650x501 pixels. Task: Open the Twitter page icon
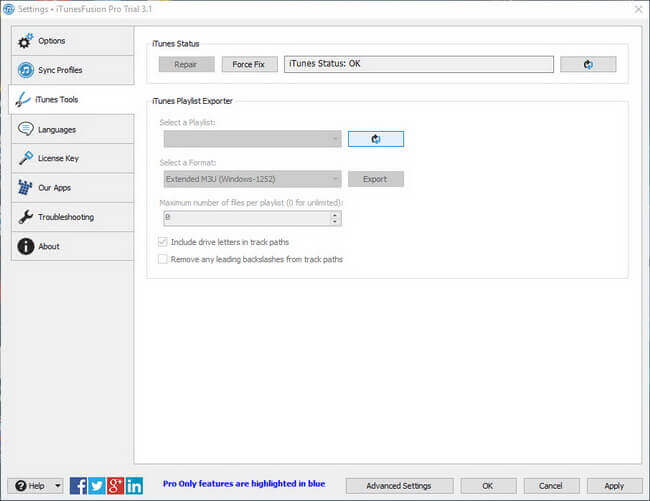click(x=97, y=486)
